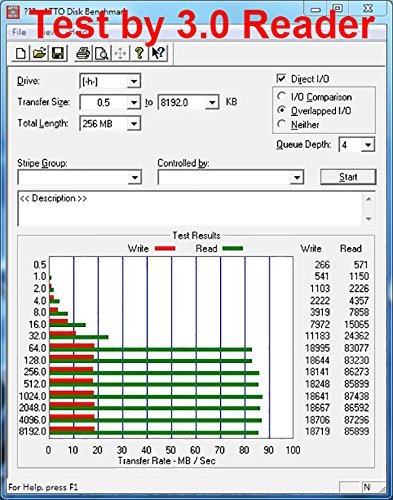
Task: Open Print Preview with the magnifier page icon
Action: [102, 53]
